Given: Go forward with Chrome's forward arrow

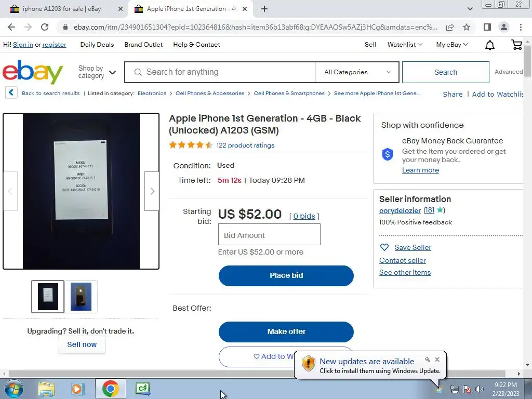Looking at the screenshot, I should tap(28, 27).
